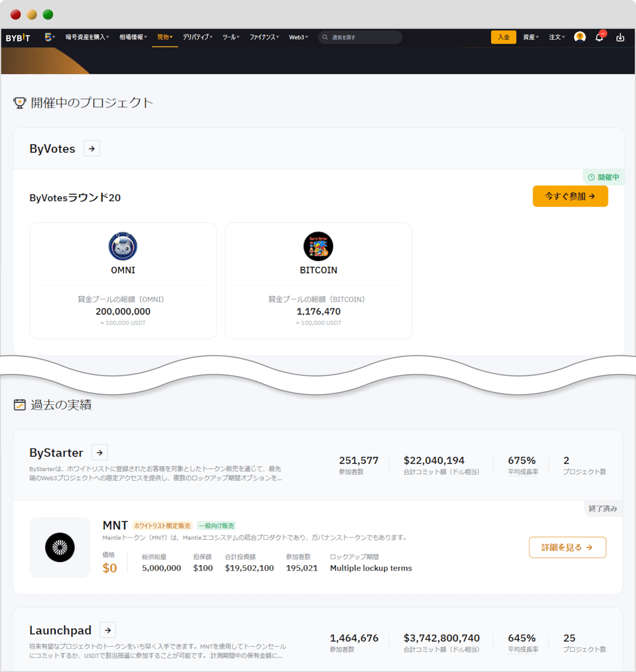The image size is (636, 672).
Task: Click the clock icon in 開催中 badge
Action: tap(591, 177)
